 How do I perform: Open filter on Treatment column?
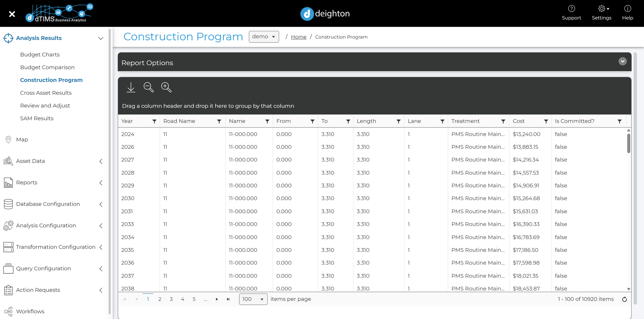503,121
